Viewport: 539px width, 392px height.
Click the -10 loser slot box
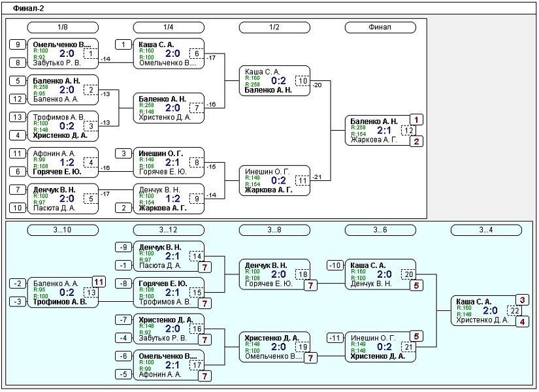(x=335, y=265)
